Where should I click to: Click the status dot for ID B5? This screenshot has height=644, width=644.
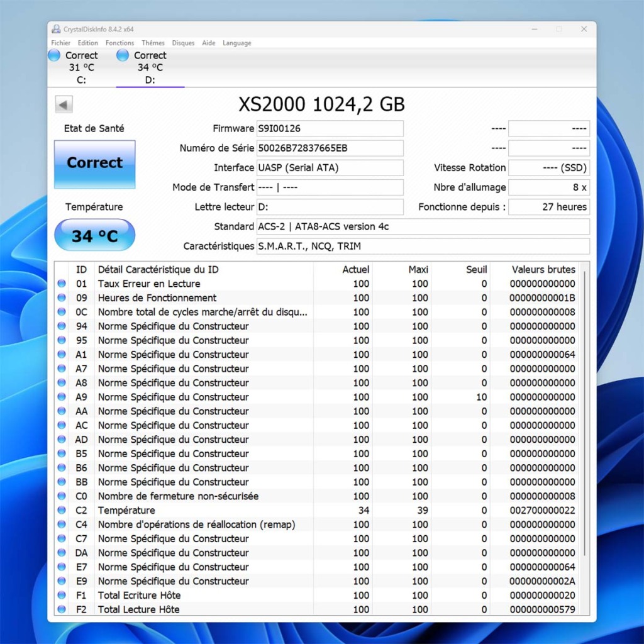(x=62, y=453)
